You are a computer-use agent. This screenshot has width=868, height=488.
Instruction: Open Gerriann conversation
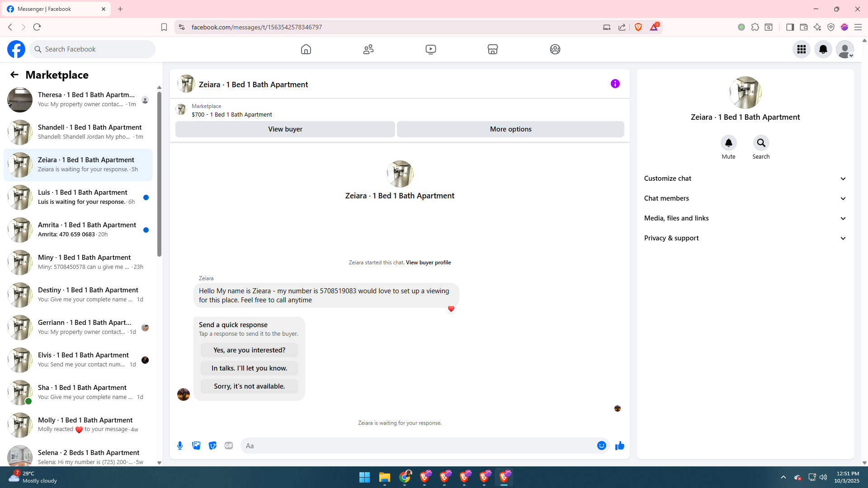78,328
